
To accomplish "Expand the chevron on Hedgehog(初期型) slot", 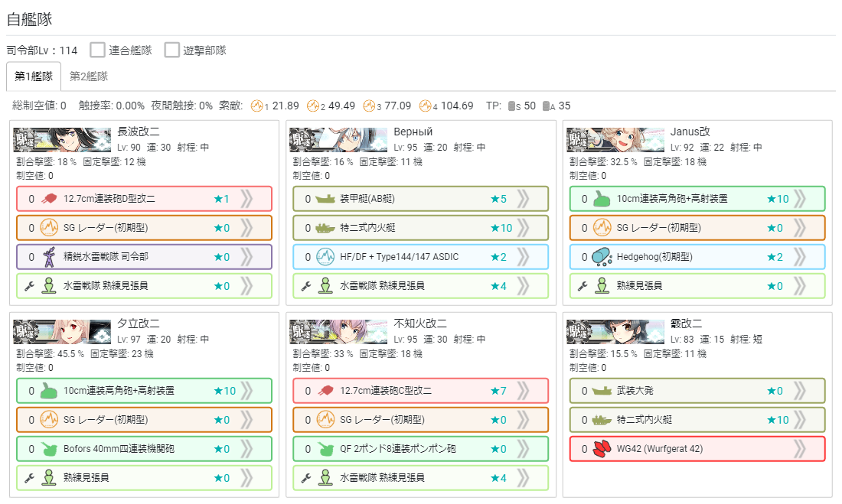I will [800, 256].
